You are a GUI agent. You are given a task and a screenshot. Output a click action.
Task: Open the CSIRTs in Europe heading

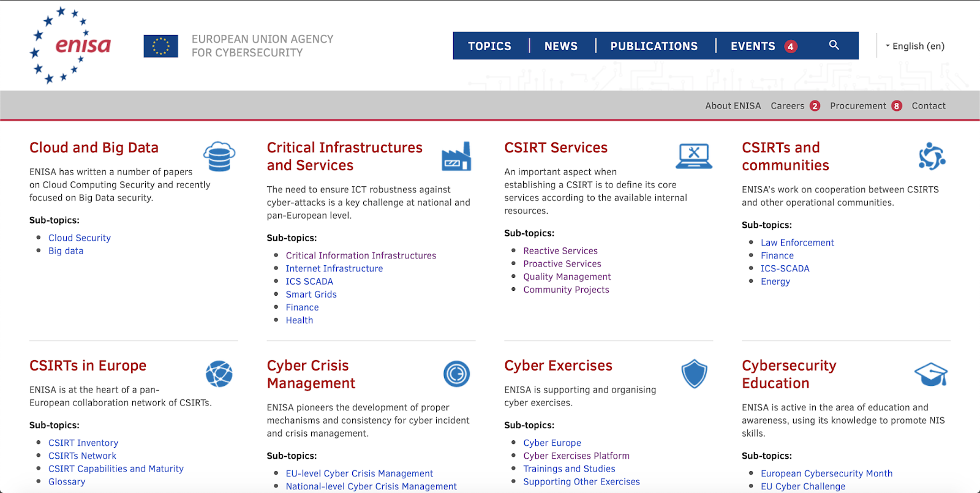pos(88,366)
